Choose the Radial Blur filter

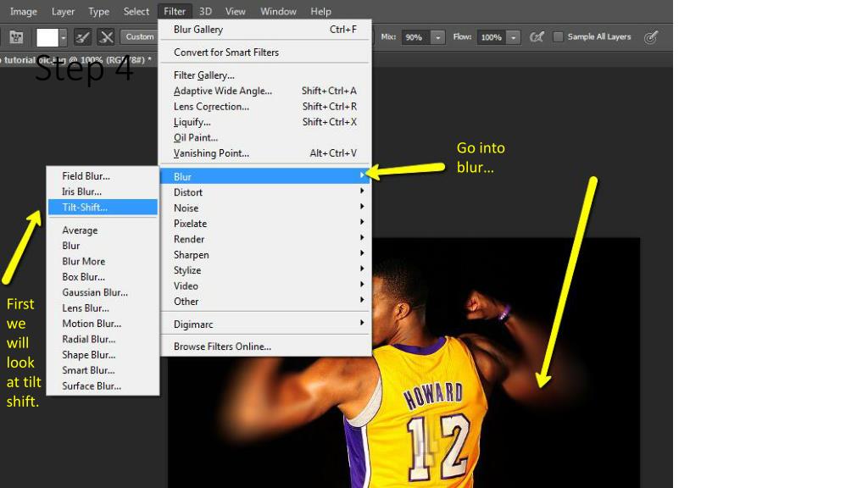(103, 339)
